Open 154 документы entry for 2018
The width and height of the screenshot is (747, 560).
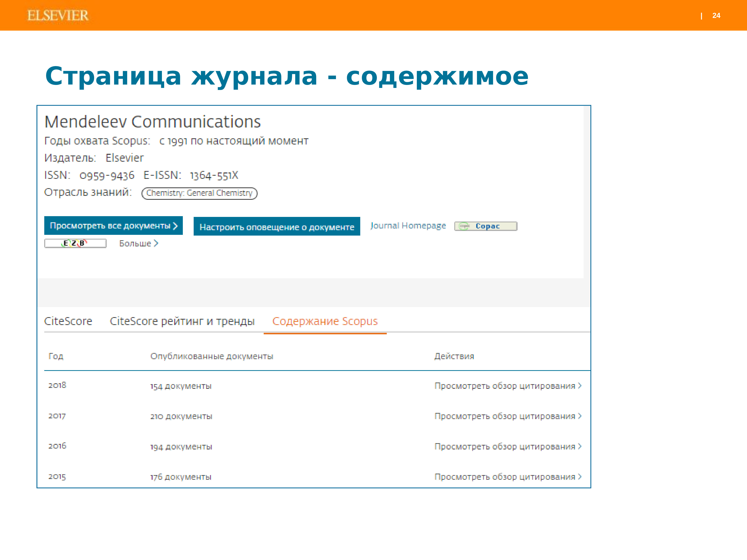[181, 386]
